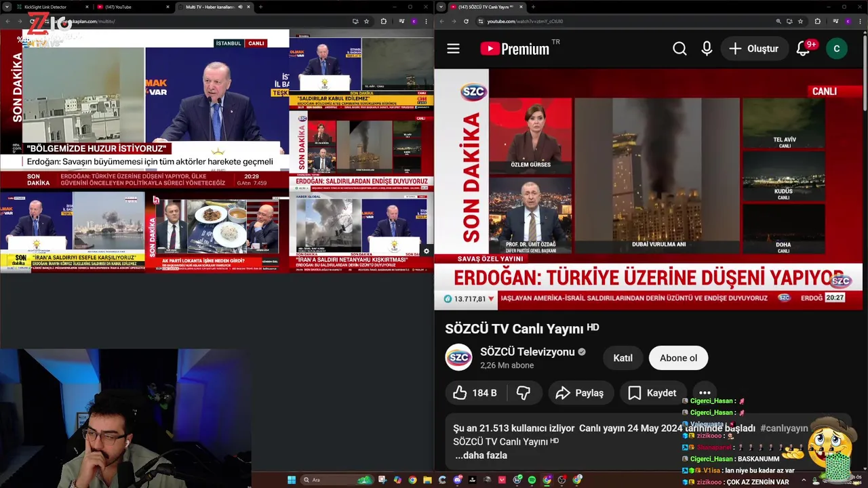Open extensions puzzle icon in the Multi TV browser window
Image resolution: width=868 pixels, height=488 pixels.
pyautogui.click(x=383, y=21)
